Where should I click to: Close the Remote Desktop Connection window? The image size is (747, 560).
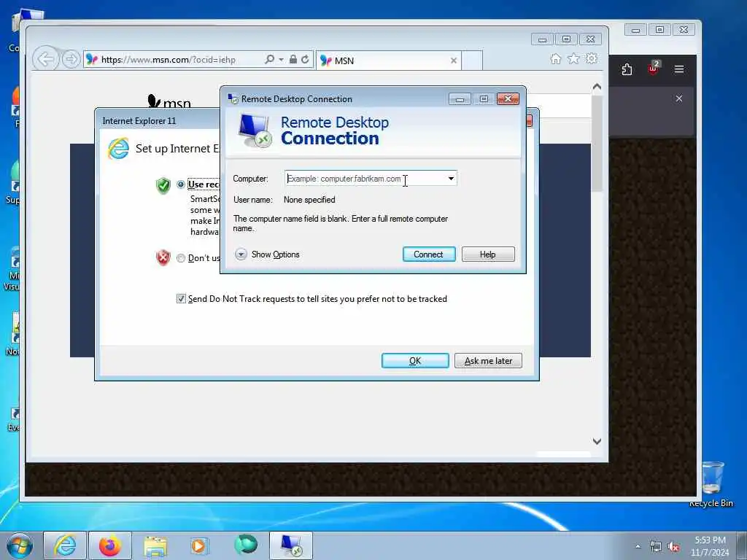click(x=508, y=99)
